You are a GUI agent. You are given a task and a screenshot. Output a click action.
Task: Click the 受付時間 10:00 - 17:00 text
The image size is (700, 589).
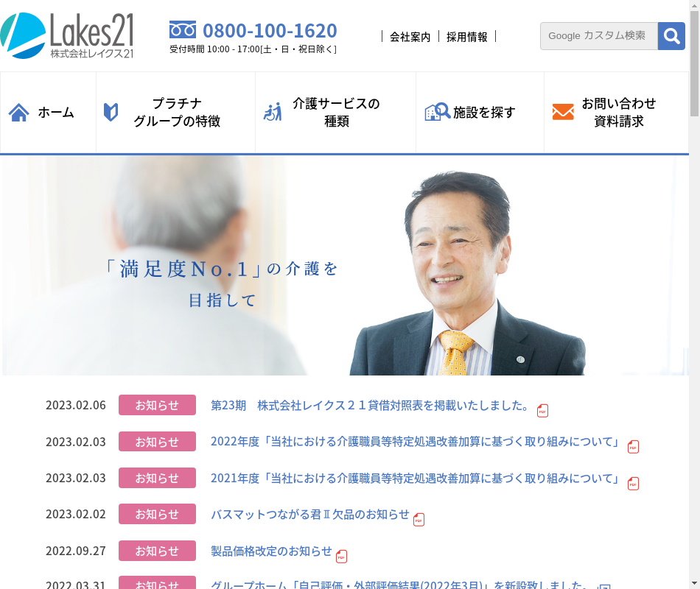253,49
